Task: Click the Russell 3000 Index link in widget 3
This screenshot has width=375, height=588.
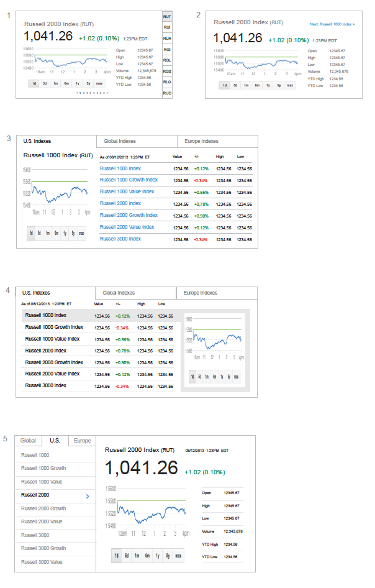Action: (x=120, y=239)
